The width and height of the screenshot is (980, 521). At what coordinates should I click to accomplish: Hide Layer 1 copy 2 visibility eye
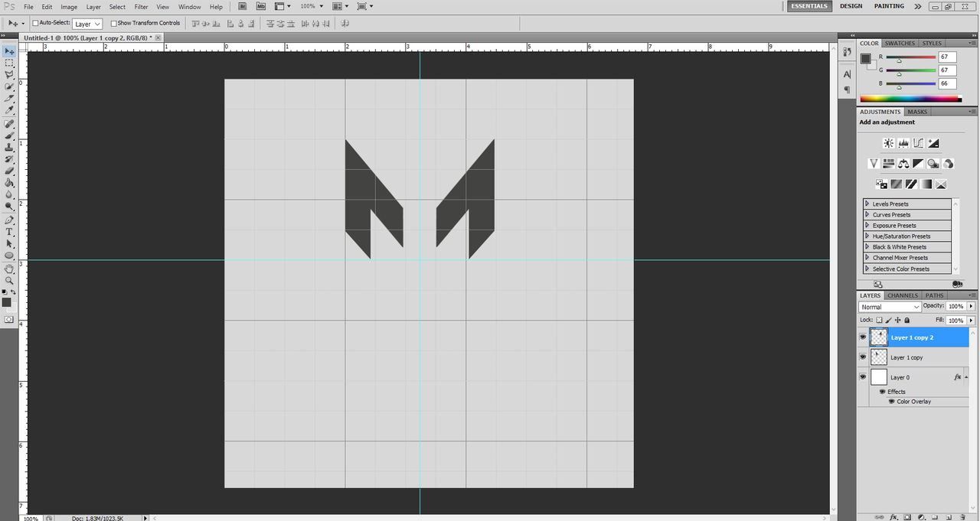[863, 337]
